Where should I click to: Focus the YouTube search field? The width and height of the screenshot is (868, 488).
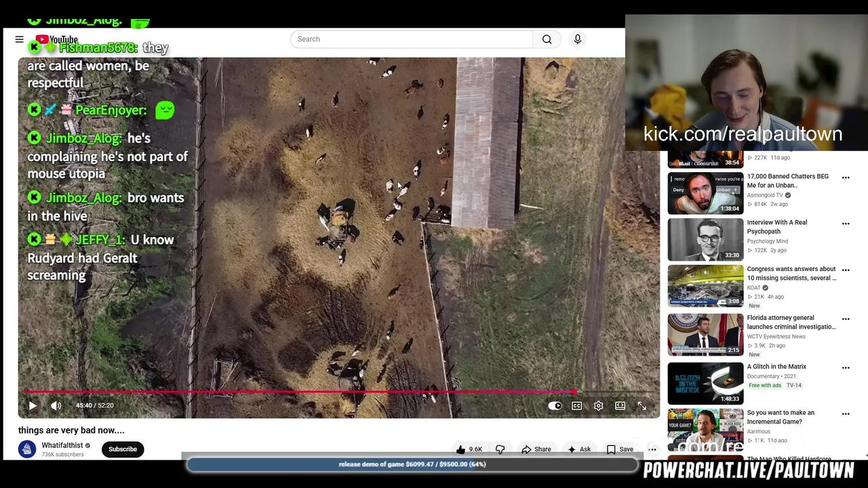[x=412, y=39]
